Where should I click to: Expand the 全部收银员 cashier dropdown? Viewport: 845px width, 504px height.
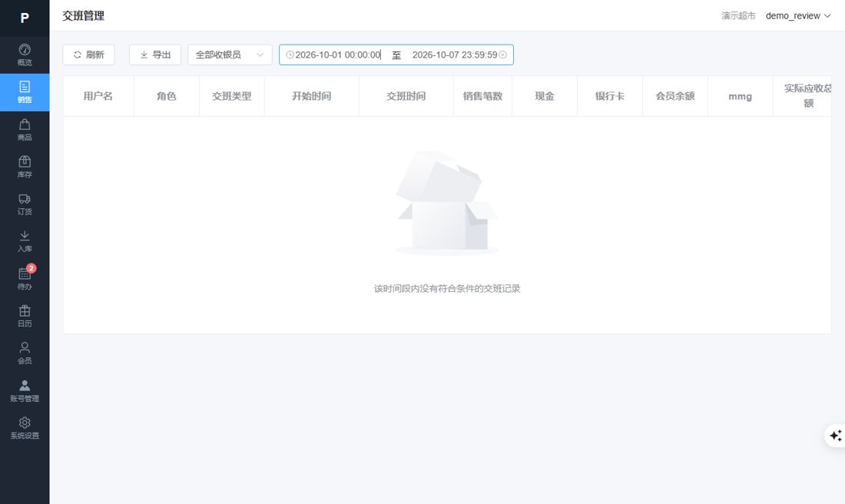pyautogui.click(x=230, y=55)
